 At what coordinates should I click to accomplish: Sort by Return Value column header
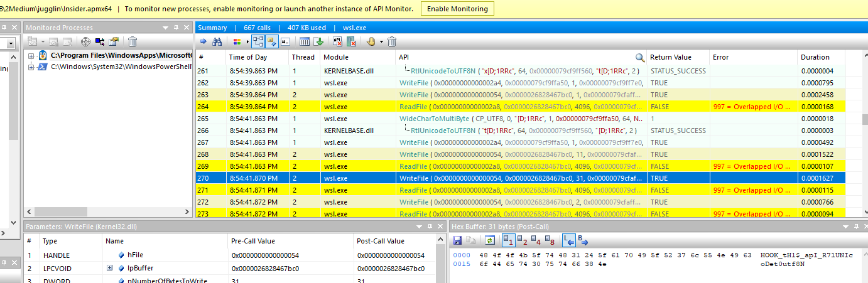click(x=678, y=57)
